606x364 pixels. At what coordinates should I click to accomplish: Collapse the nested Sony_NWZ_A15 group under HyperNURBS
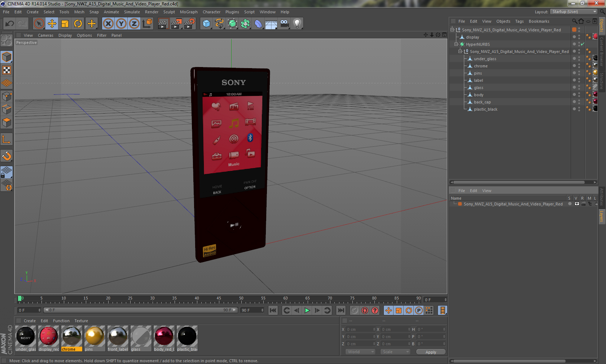(x=460, y=52)
